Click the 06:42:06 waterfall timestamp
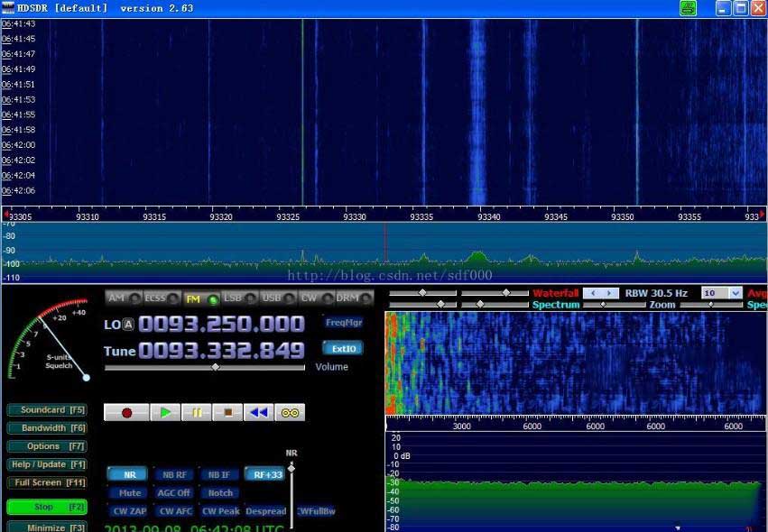768x532 pixels. pyautogui.click(x=19, y=190)
